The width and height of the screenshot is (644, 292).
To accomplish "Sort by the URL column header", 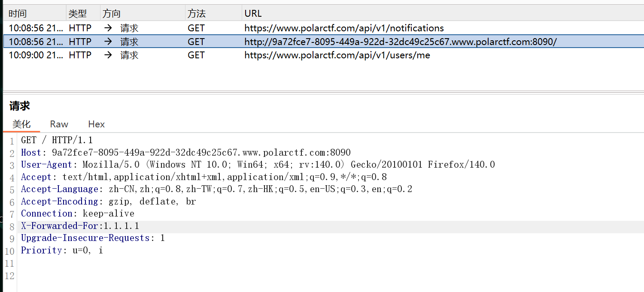I will click(x=253, y=14).
